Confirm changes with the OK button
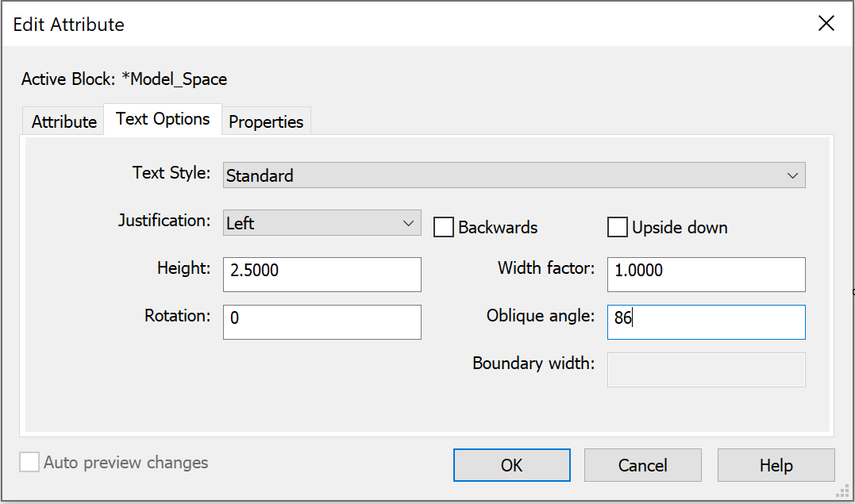This screenshot has width=855, height=504. click(512, 465)
